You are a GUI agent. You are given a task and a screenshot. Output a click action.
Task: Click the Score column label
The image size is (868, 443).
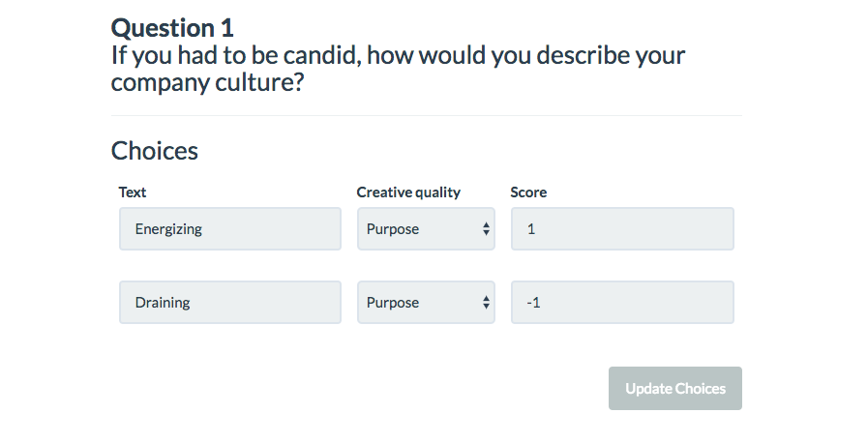pos(528,192)
